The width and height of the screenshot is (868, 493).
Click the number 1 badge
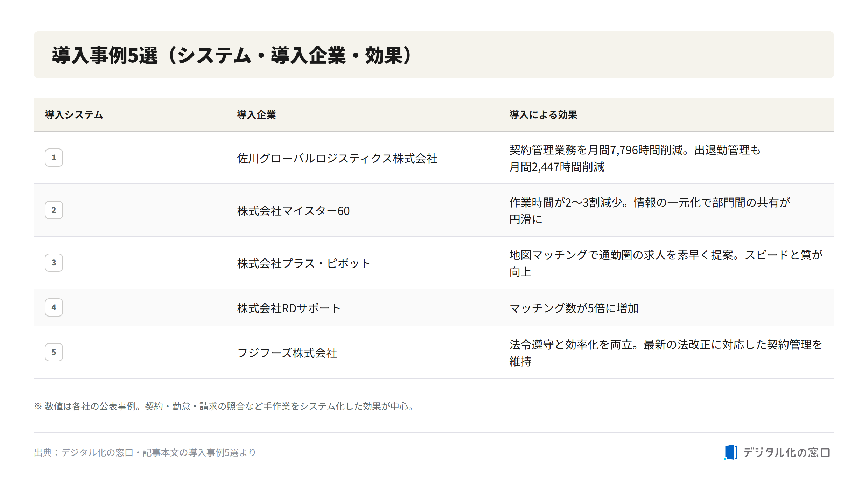[x=54, y=158]
